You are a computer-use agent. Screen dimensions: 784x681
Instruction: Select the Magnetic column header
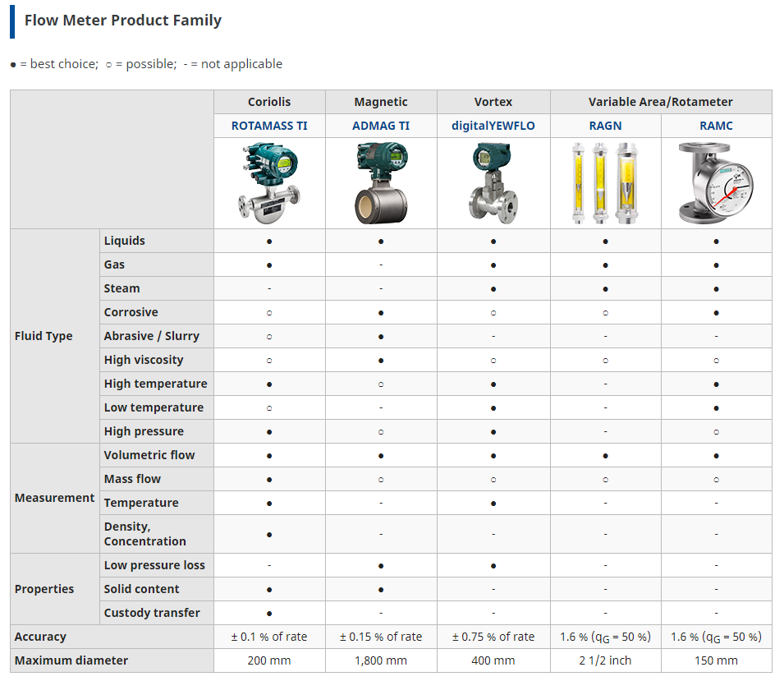click(x=380, y=102)
